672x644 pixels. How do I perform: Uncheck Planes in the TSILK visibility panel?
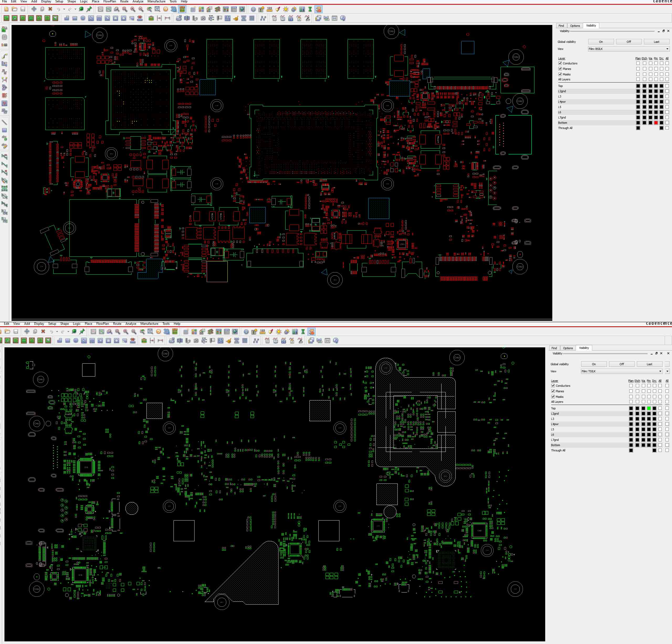pos(553,391)
